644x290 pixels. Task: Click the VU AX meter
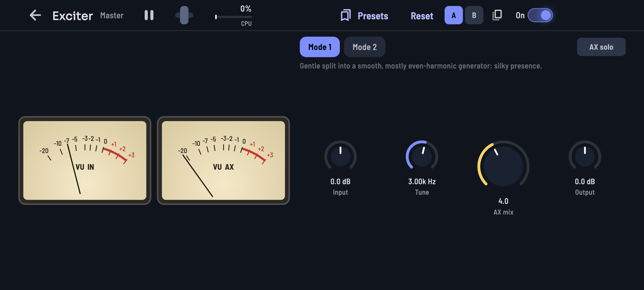[223, 161]
